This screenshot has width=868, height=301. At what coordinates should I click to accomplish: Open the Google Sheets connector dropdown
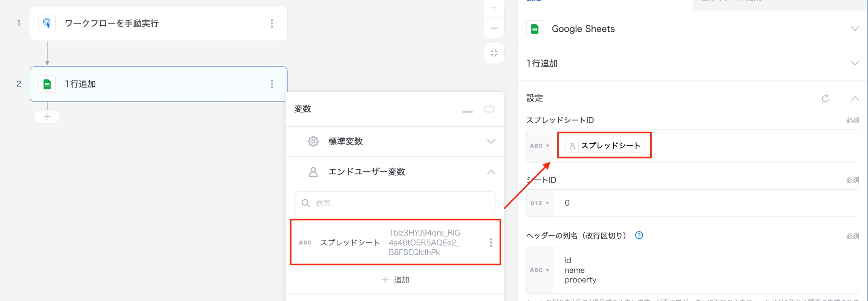click(x=854, y=29)
